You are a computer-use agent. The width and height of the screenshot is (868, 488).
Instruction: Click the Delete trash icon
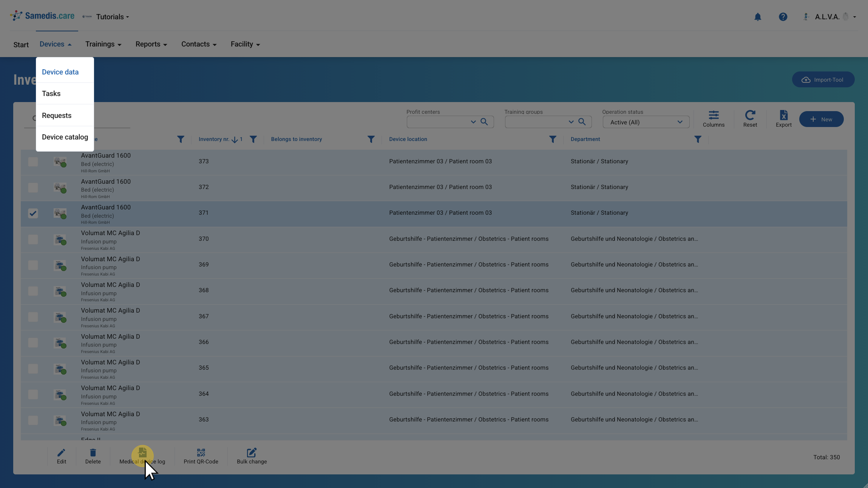[x=93, y=456]
